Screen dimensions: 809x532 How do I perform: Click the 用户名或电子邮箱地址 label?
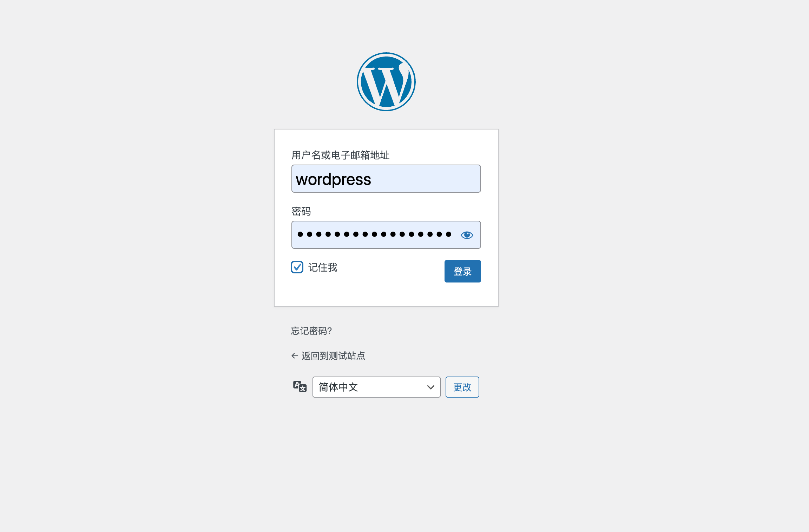coord(341,155)
